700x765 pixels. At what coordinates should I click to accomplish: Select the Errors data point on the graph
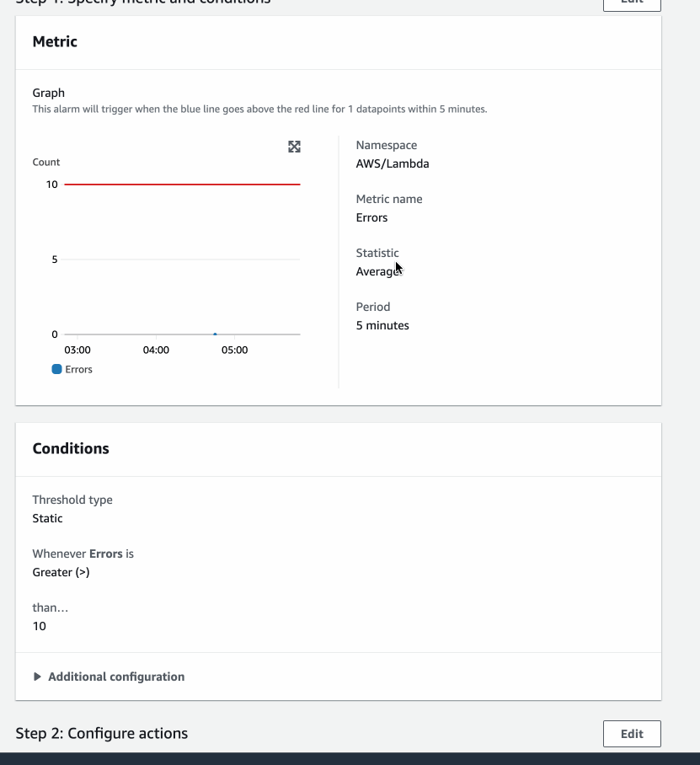(216, 332)
